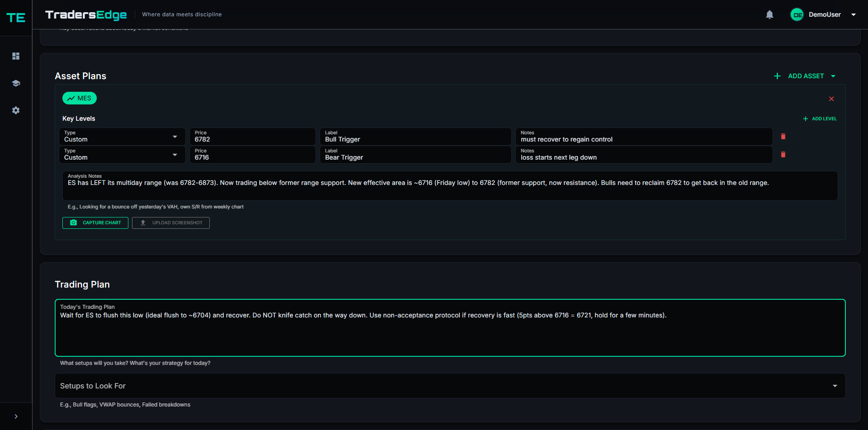The width and height of the screenshot is (868, 430).
Task: Click the 'Where data meets discipline' tagline
Action: [182, 14]
